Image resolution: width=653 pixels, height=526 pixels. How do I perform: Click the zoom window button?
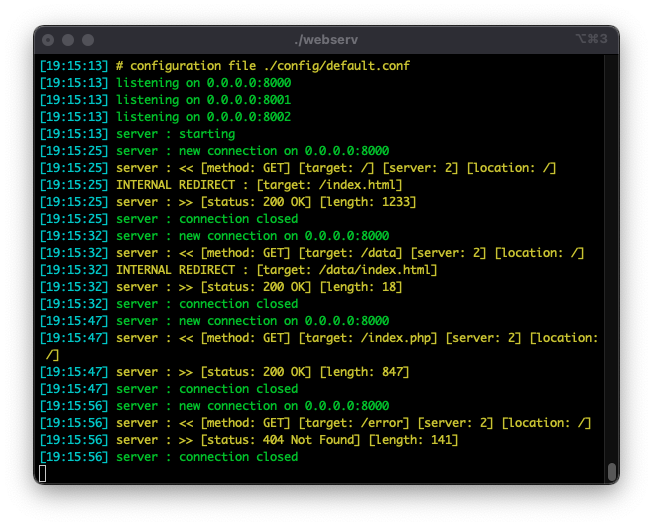tap(88, 40)
